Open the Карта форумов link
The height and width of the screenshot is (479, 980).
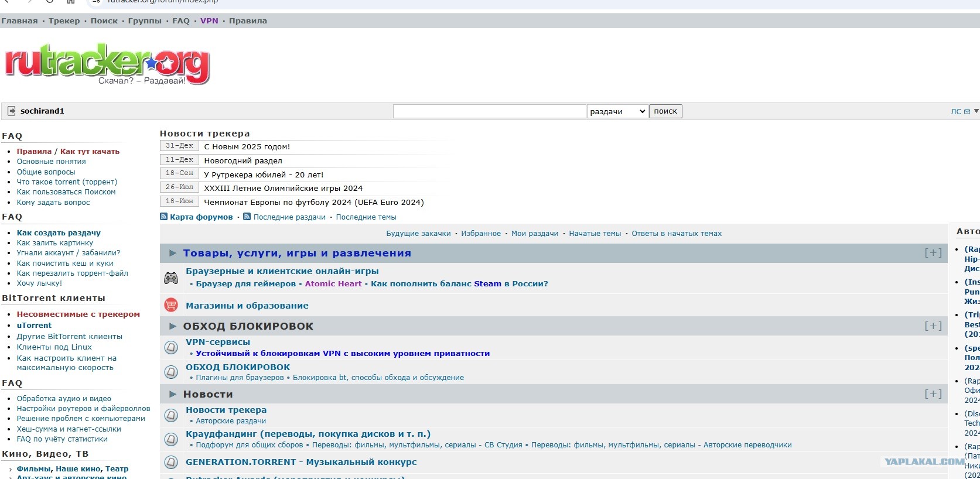202,217
